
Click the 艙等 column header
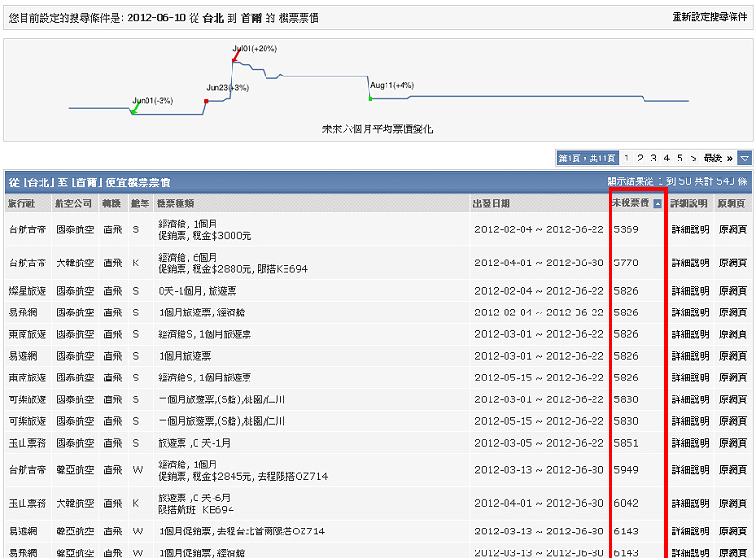[x=140, y=203]
